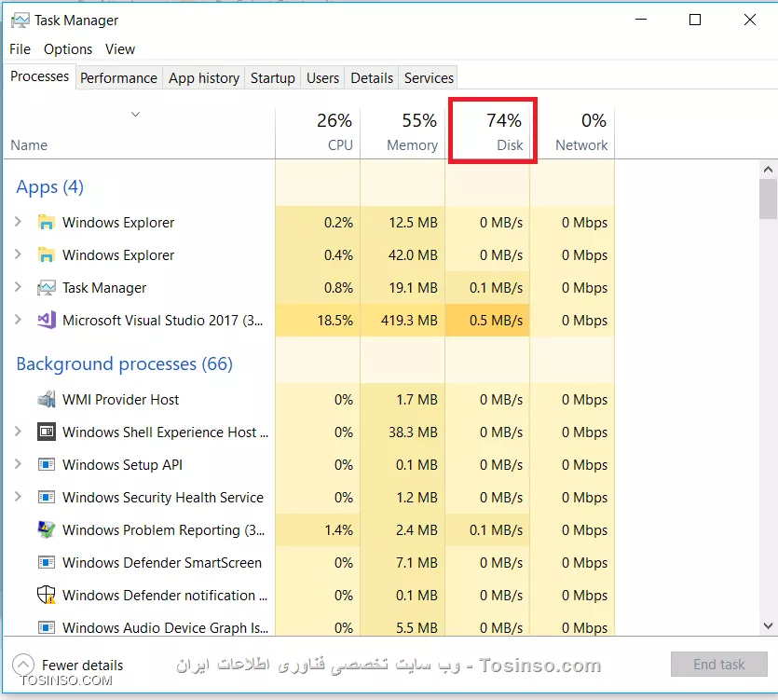Screen dimensions: 778x700
Task: Click the Windows Defender SmartScreen icon
Action: (x=47, y=562)
